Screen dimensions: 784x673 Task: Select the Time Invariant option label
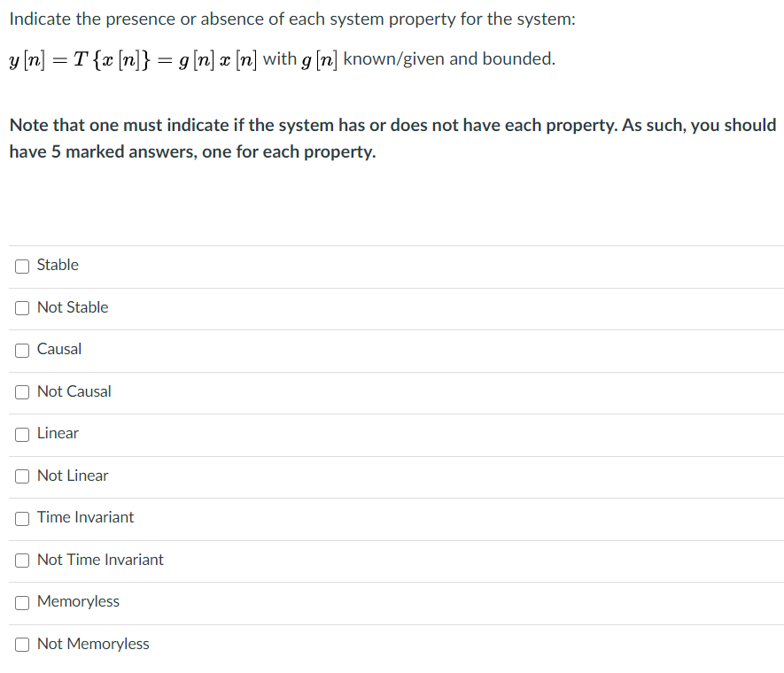click(x=85, y=517)
